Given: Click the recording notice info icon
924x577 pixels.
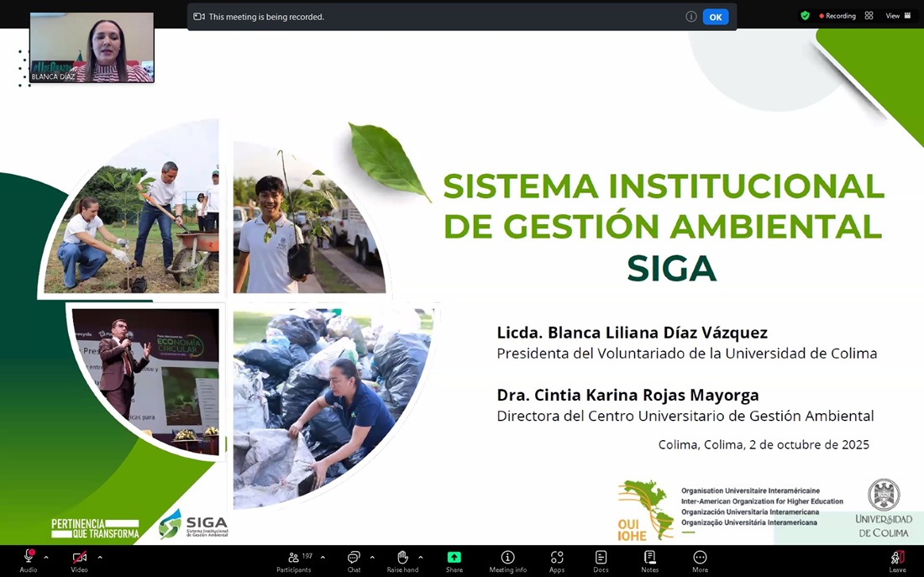Looking at the screenshot, I should [x=690, y=17].
